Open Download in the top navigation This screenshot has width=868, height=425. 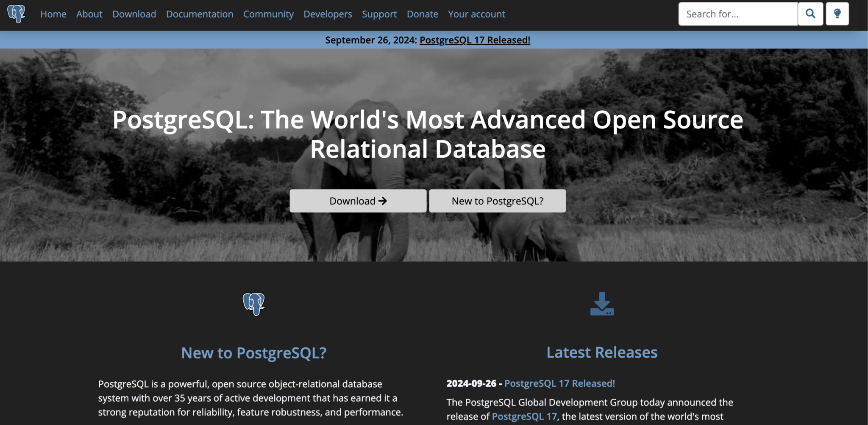coord(134,14)
